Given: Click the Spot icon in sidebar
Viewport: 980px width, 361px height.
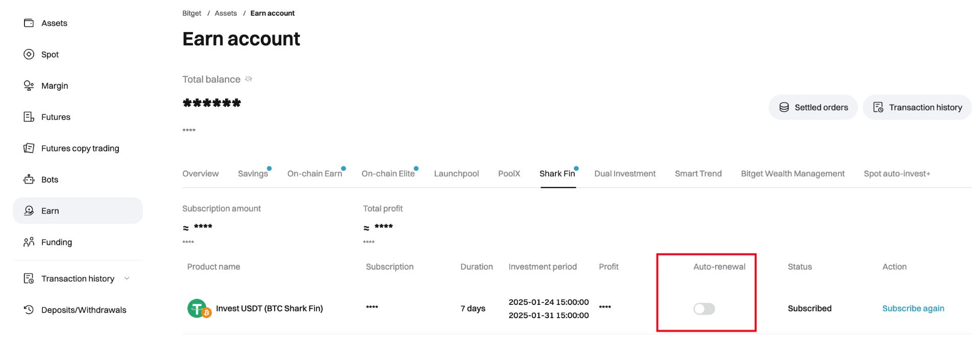Looking at the screenshot, I should tap(29, 54).
